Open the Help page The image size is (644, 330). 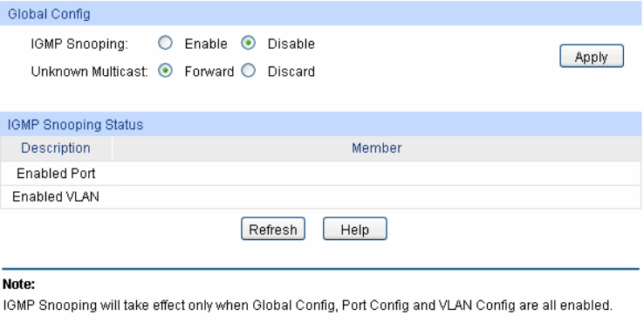coord(355,229)
